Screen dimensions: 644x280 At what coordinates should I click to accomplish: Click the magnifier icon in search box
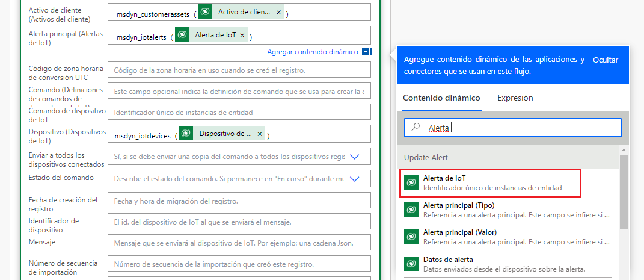tap(416, 128)
